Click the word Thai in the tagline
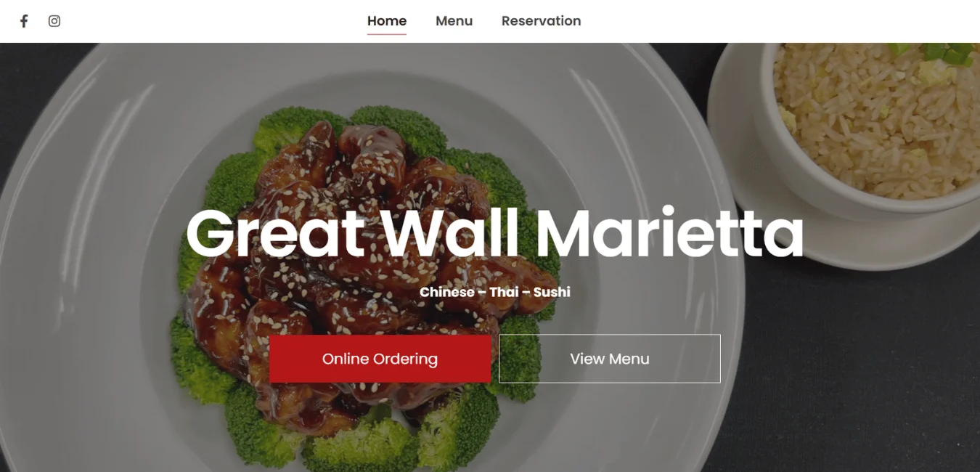980x472 pixels. 504,292
